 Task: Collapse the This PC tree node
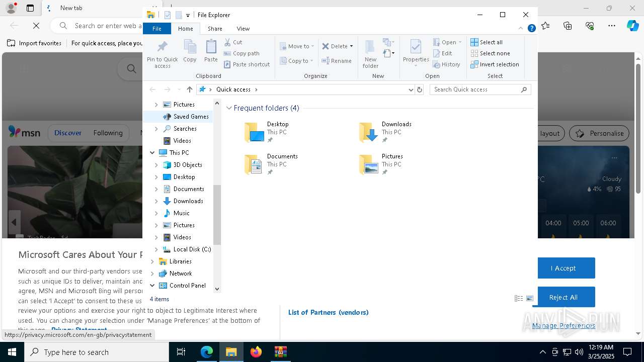pyautogui.click(x=152, y=153)
